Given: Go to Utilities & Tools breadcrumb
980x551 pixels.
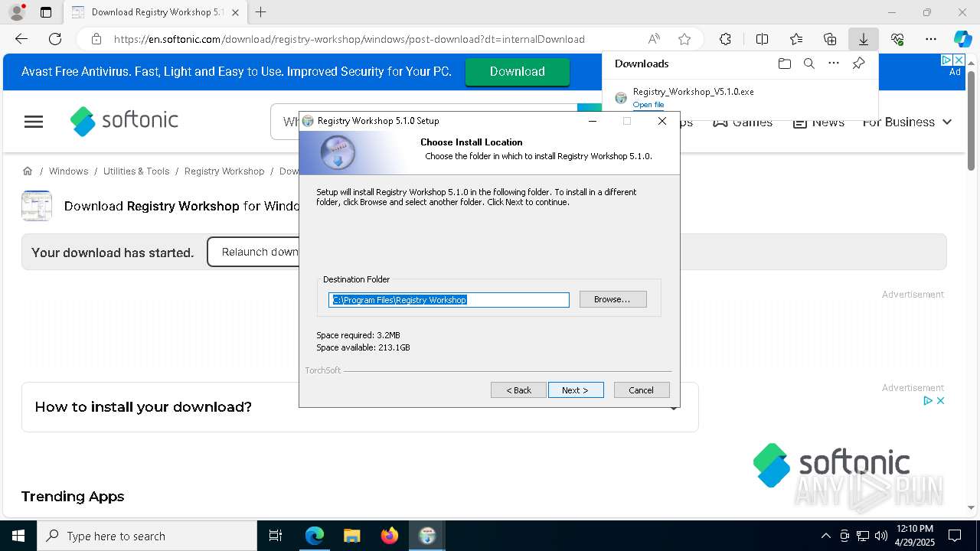Looking at the screenshot, I should (136, 171).
